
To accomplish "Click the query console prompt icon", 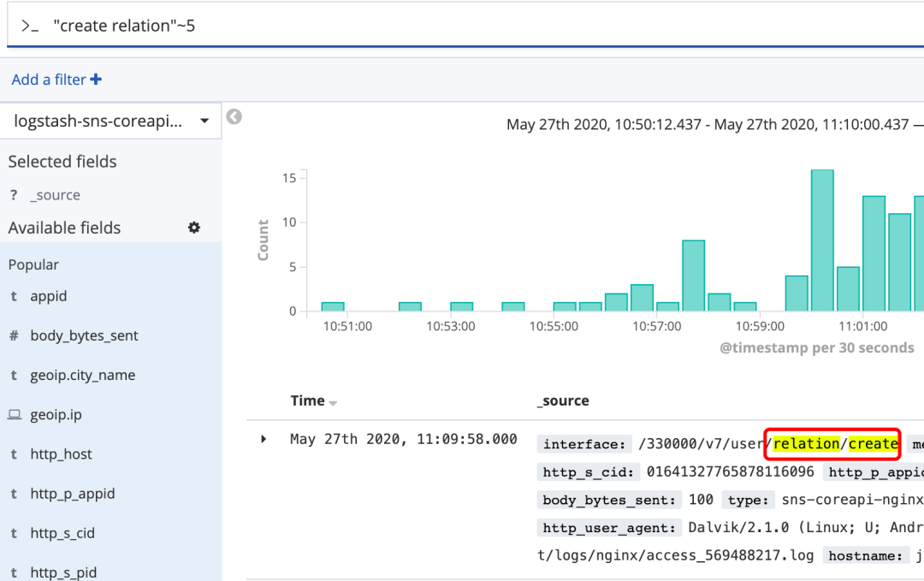I will [x=30, y=27].
